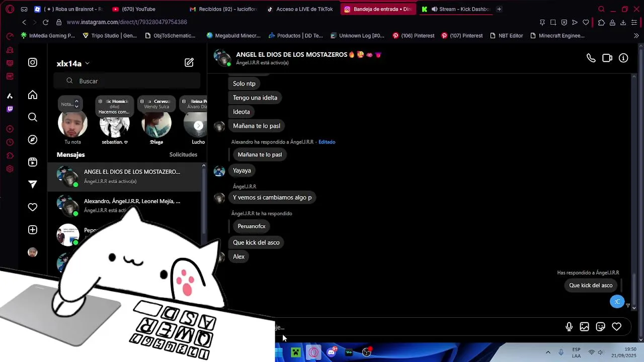Click the sent 'Que kick del asco' message
Screen dimensions: 644x362
click(x=591, y=285)
